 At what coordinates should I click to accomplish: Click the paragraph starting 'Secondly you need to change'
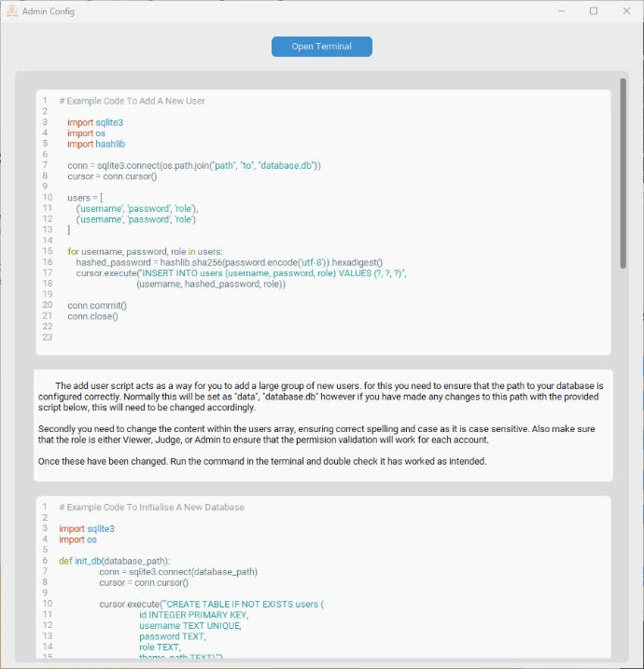tap(316, 435)
